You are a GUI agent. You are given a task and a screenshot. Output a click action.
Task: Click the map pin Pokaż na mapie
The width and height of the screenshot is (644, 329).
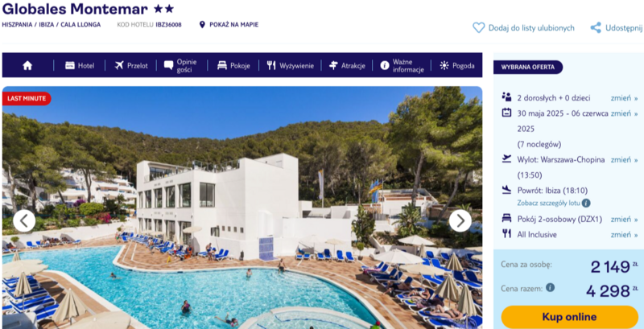pos(202,25)
